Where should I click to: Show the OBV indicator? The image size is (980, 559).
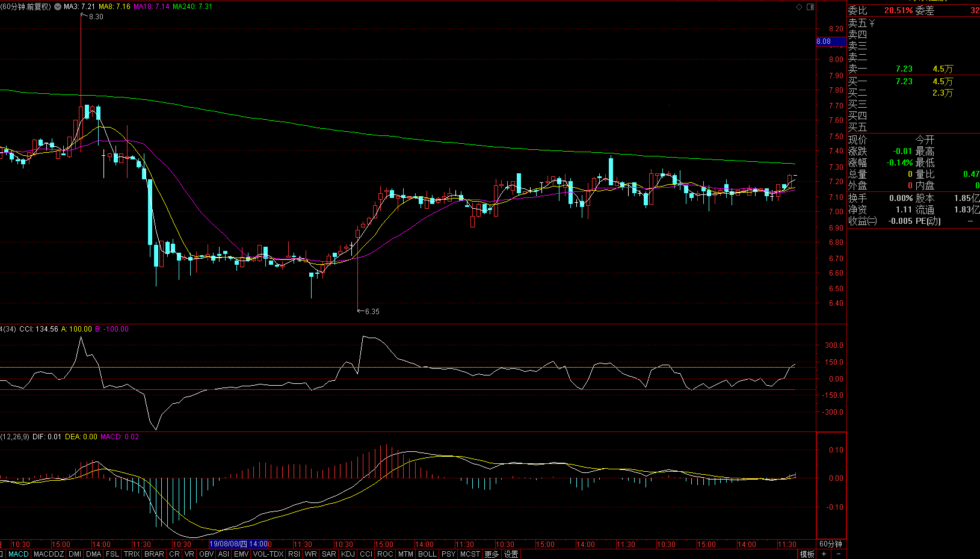tap(206, 554)
